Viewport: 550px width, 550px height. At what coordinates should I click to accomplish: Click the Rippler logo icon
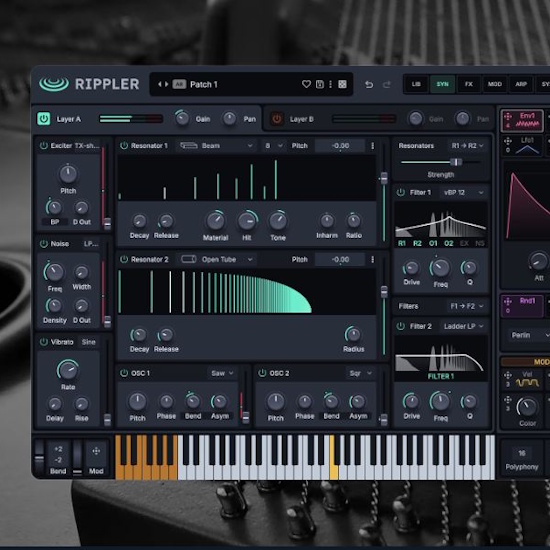coord(54,84)
